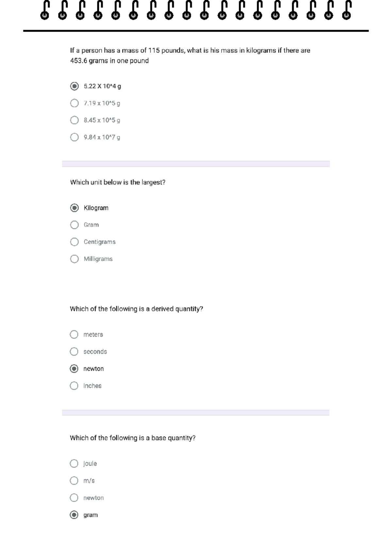This screenshot has width=392, height=555.
Task: Click the 'Which unit below is the largest?' heading
Action: pyautogui.click(x=118, y=182)
